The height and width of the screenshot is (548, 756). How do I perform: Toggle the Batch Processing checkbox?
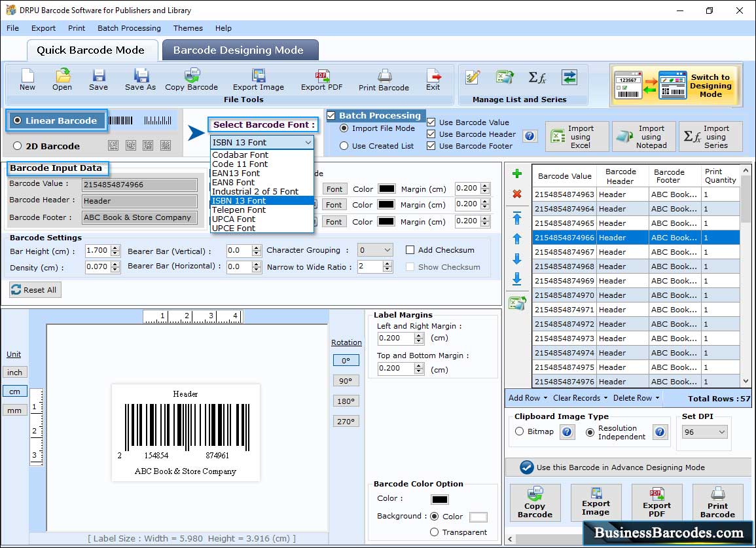pyautogui.click(x=331, y=115)
